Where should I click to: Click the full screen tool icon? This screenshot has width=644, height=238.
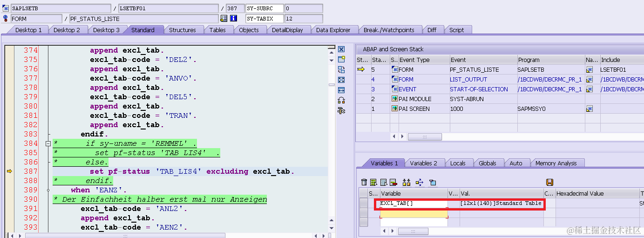(341, 80)
